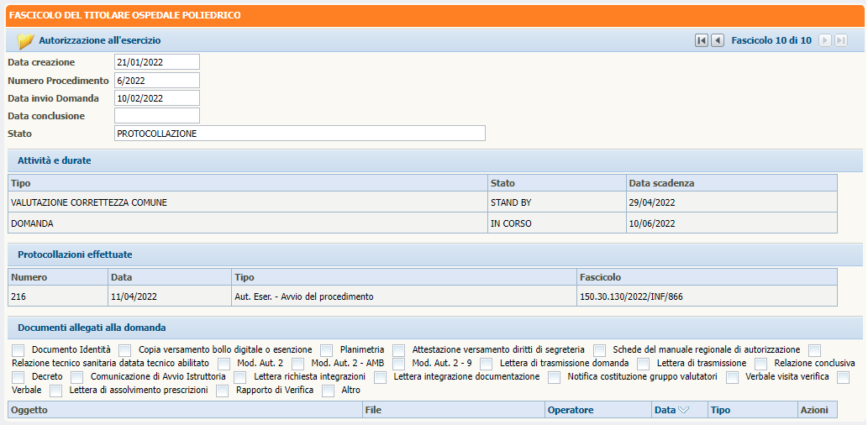This screenshot has width=868, height=425.
Task: Go to the previous fascicolo
Action: pos(718,40)
